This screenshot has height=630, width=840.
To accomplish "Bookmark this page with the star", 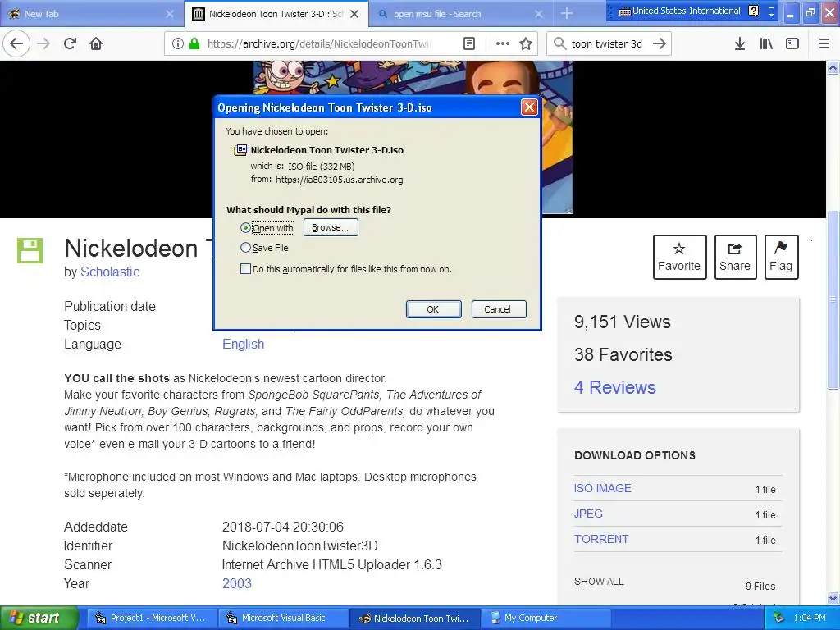I will pyautogui.click(x=526, y=43).
